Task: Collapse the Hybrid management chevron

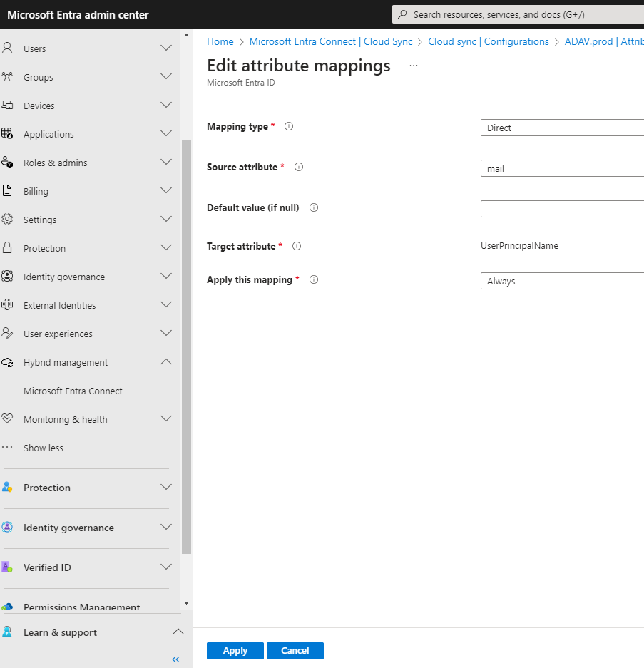Action: click(x=166, y=361)
